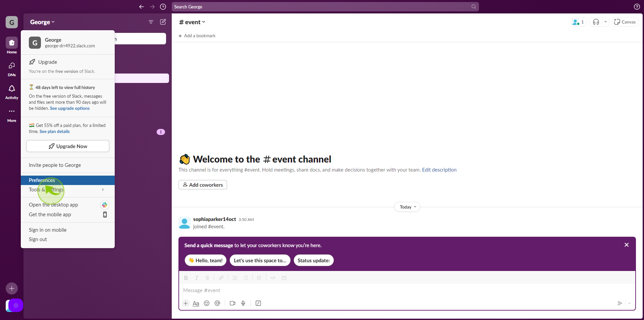Click Add a bookmark
This screenshot has width=644, height=320.
click(197, 36)
